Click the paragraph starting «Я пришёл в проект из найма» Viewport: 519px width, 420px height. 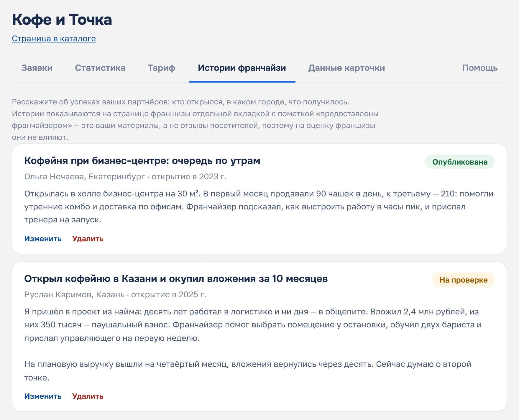point(253,325)
